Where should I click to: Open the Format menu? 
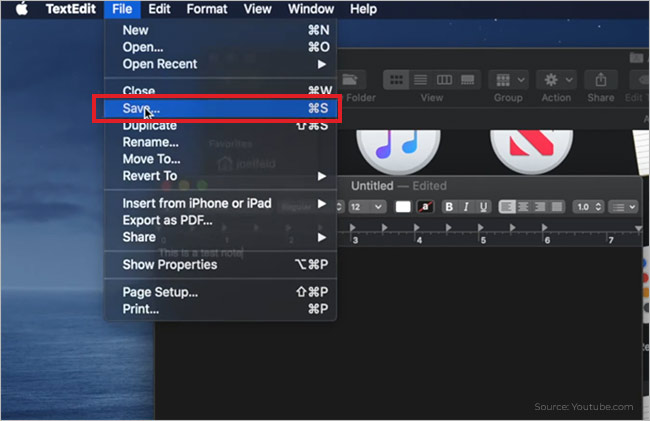[x=207, y=9]
